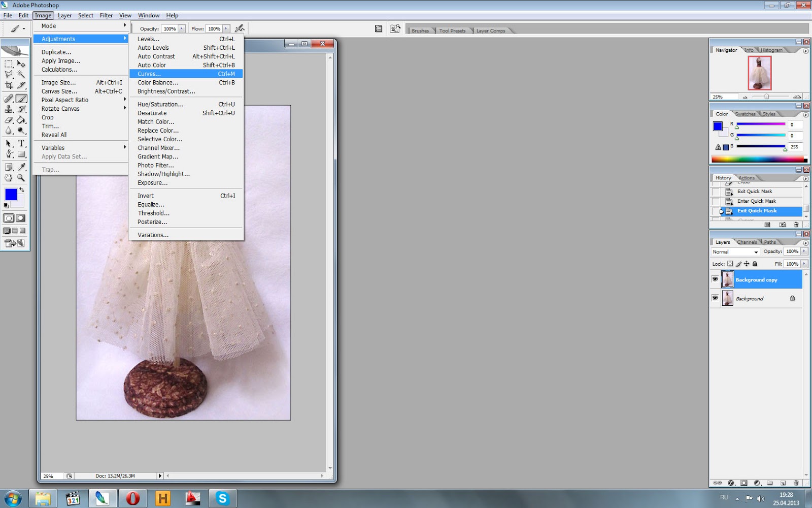Select the Move tool
The image size is (812, 508).
pyautogui.click(x=21, y=64)
